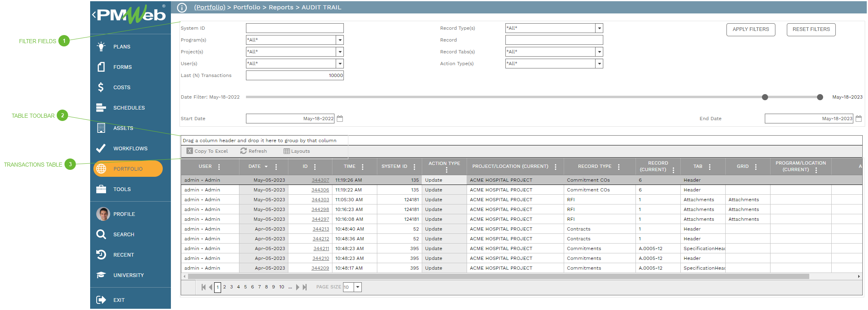The image size is (868, 310).
Task: Click the Copy To Excel icon
Action: coord(190,151)
